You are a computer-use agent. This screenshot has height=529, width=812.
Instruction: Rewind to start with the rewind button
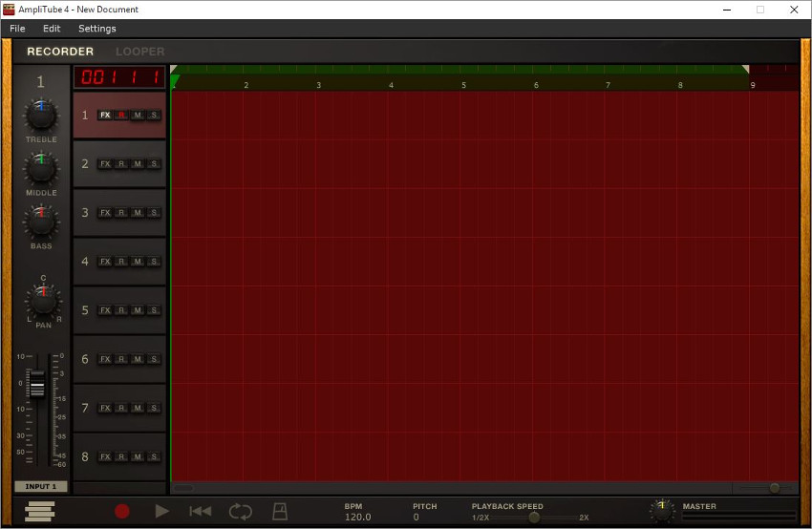pyautogui.click(x=201, y=512)
